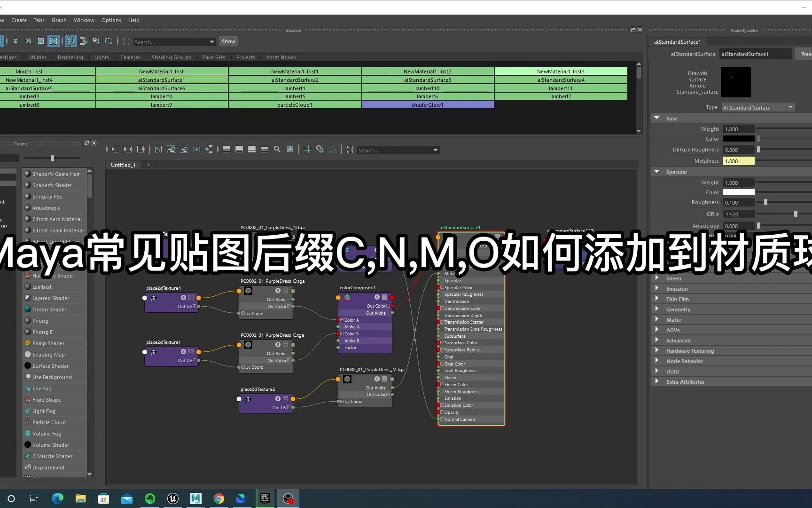812x508 pixels.
Task: Click the Specular Roughness slider handle
Action: click(x=765, y=202)
